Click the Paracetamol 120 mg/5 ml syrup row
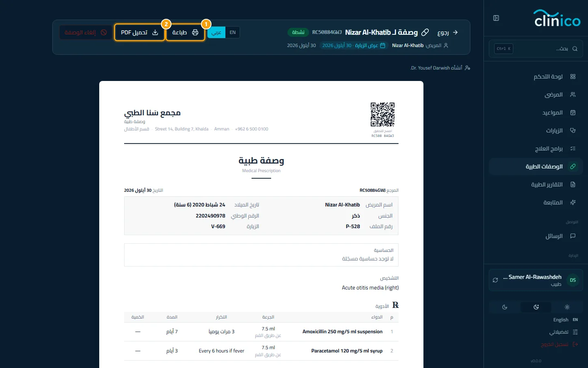This screenshot has height=368, width=588. coord(261,351)
